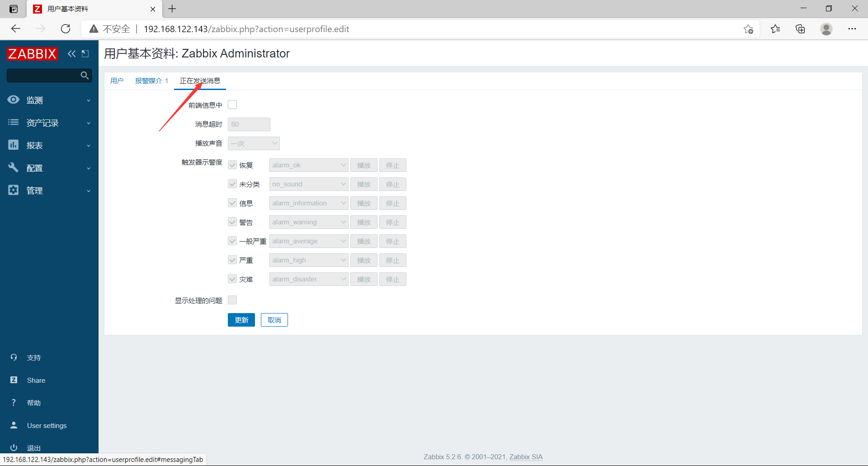
Task: Open the no_sound dropdown
Action: click(x=309, y=184)
